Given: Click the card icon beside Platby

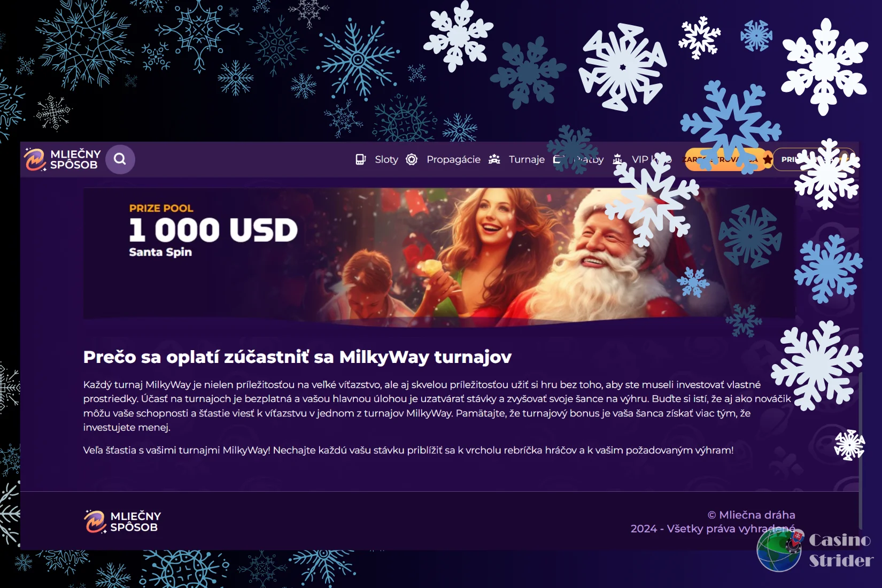Looking at the screenshot, I should tap(559, 159).
